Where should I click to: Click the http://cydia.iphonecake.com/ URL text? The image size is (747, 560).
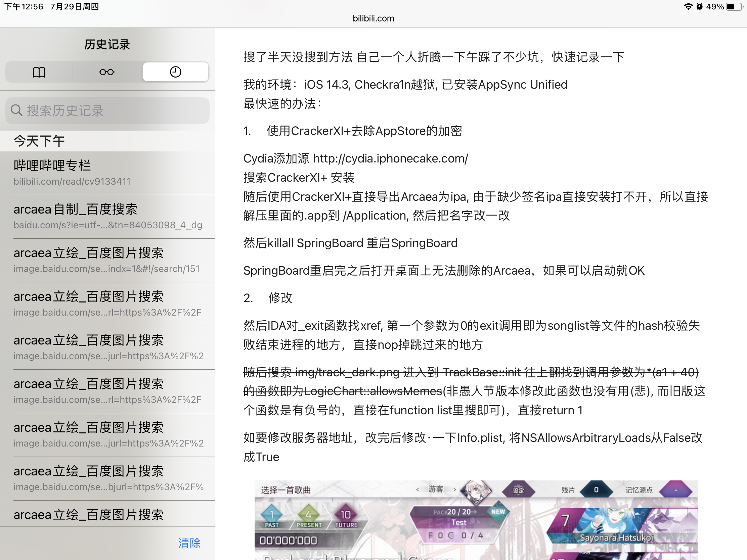(391, 158)
